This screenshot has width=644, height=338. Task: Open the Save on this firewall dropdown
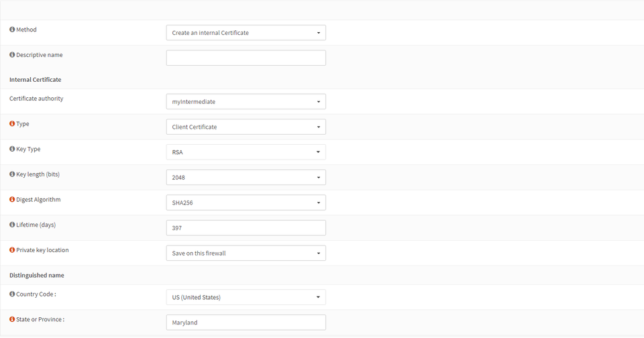[246, 253]
